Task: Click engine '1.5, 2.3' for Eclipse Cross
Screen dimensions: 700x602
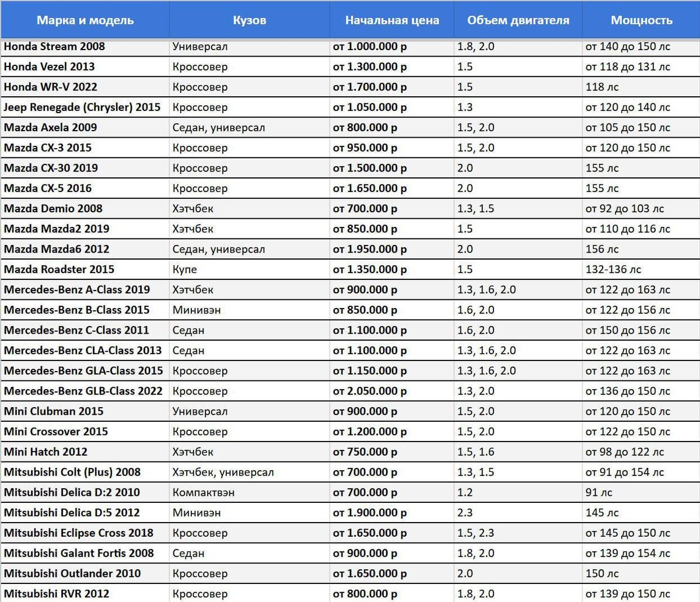Action: (518, 533)
